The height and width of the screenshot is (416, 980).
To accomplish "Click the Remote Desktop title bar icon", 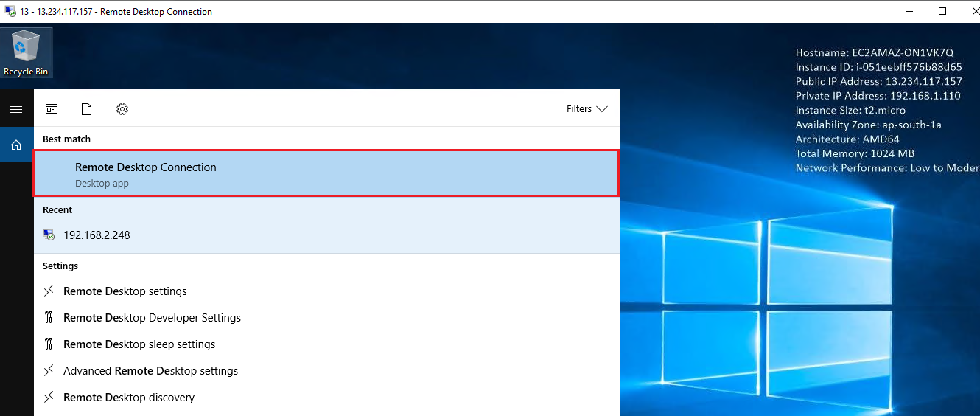I will tap(10, 11).
